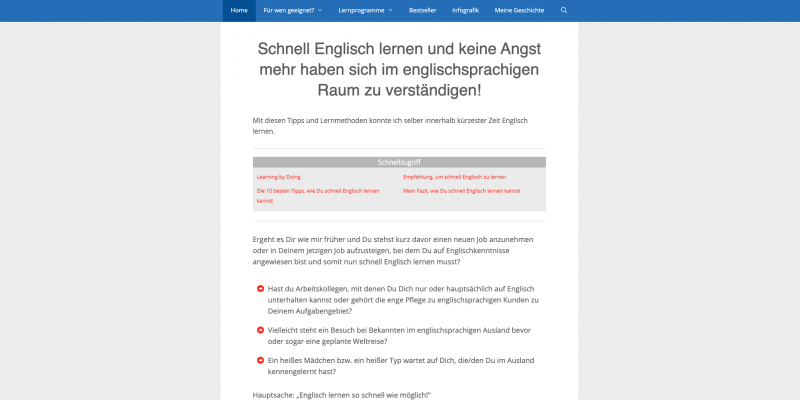This screenshot has width=800, height=400.
Task: Select Infografik in the navigation bar
Action: (465, 10)
